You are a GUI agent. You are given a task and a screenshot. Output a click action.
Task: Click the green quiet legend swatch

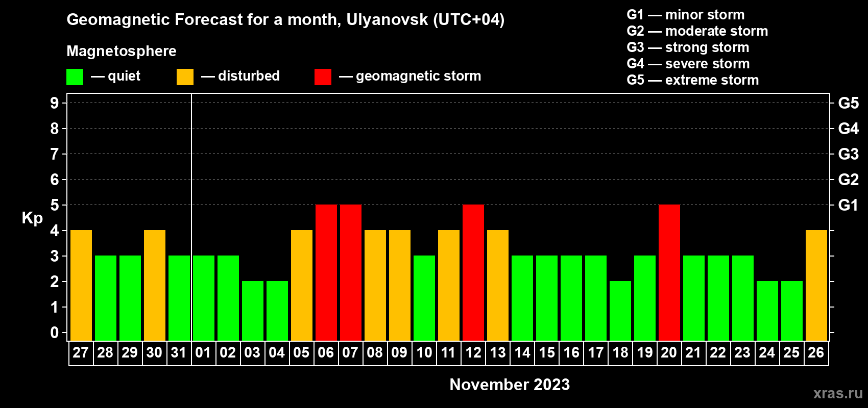point(75,77)
